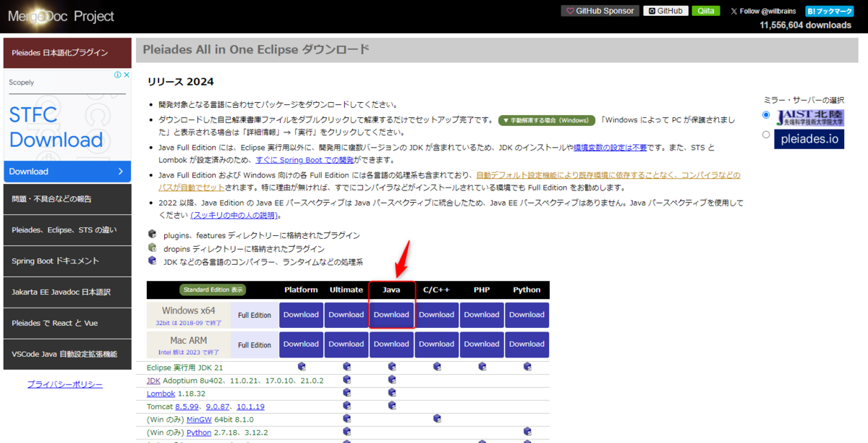Viewport: 868px width, 443px height.
Task: Download Windows x64 Platform Full Edition
Action: 301,315
